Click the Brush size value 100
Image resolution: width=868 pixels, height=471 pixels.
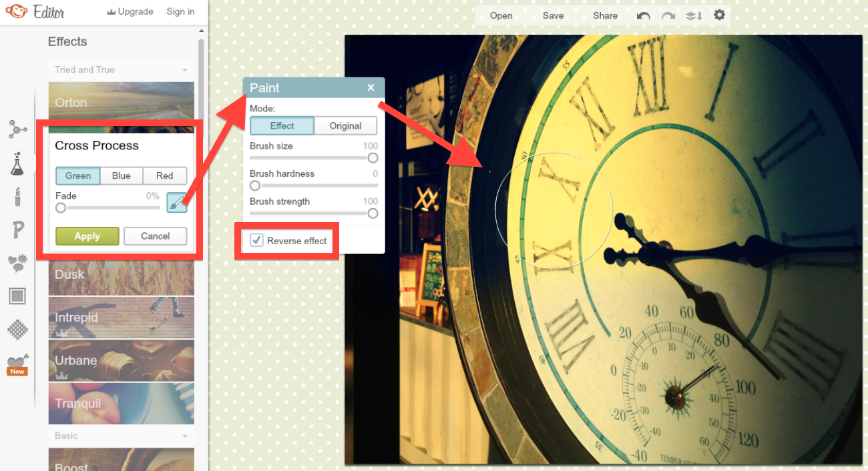[371, 145]
